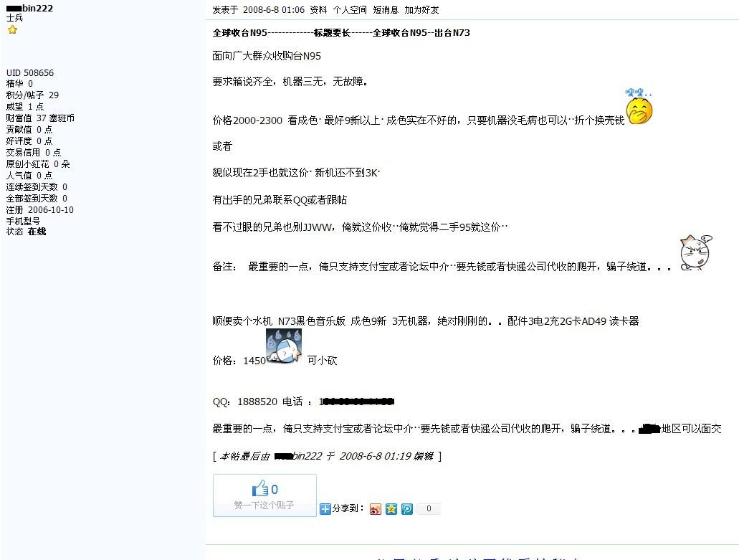This screenshot has width=739, height=560.
Task: Click the angry cat emoticon
Action: pos(696,252)
